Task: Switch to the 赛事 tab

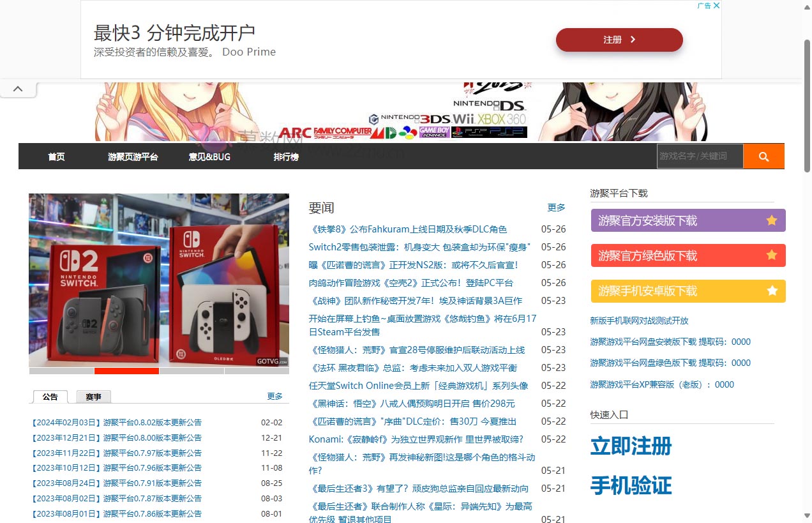Action: [x=93, y=396]
